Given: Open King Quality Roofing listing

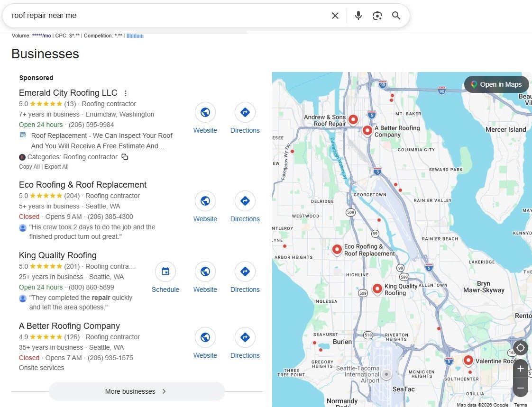Looking at the screenshot, I should pos(58,255).
